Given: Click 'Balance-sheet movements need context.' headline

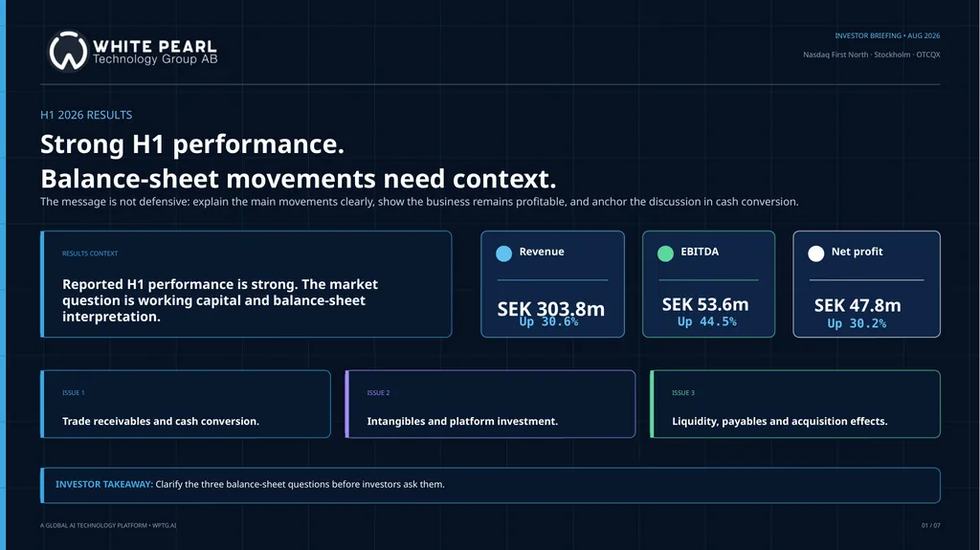Looking at the screenshot, I should click(299, 179).
